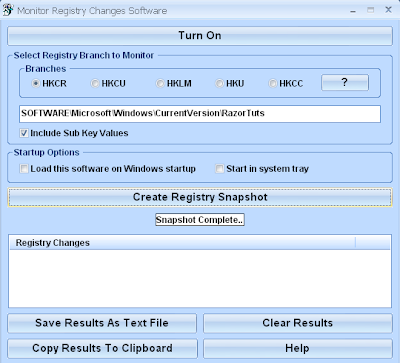Create a registry snapshot

tap(200, 197)
